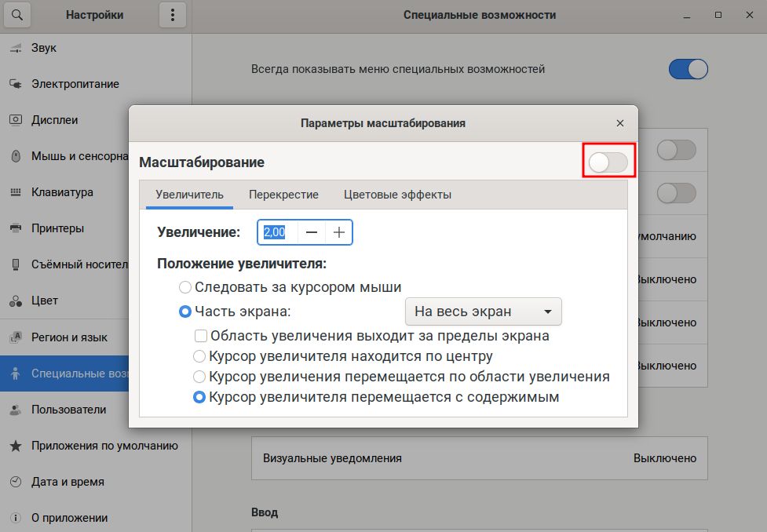Select the Sound icon in sidebar
Image resolution: width=767 pixels, height=532 pixels.
tap(16, 49)
